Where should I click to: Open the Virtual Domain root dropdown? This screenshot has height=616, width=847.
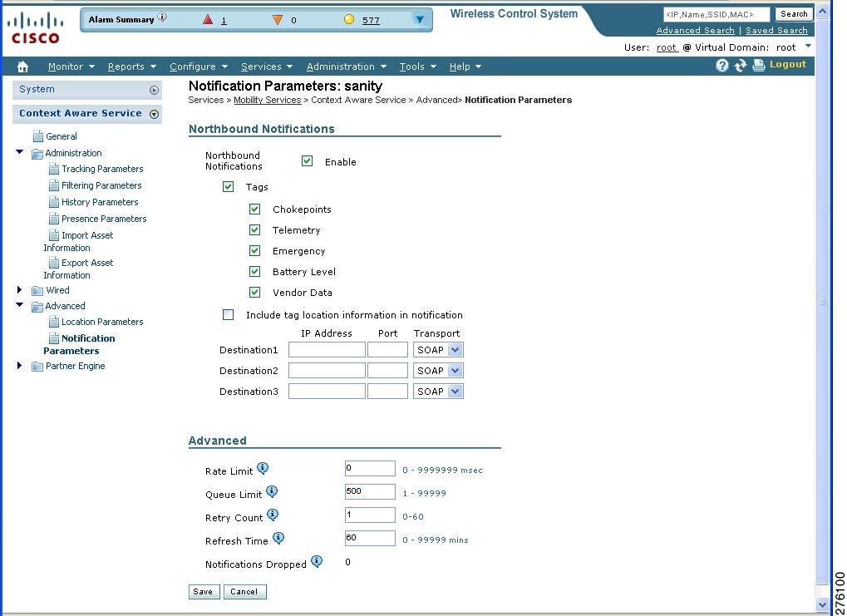[808, 47]
